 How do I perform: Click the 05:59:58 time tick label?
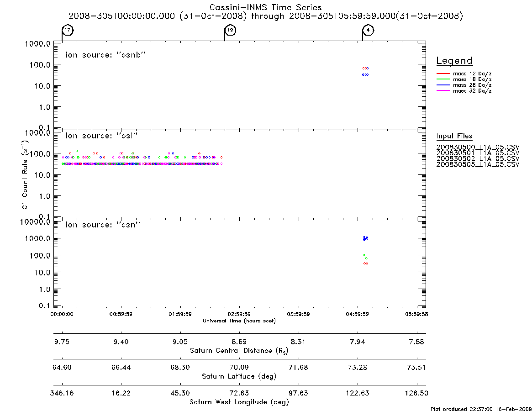point(416,314)
